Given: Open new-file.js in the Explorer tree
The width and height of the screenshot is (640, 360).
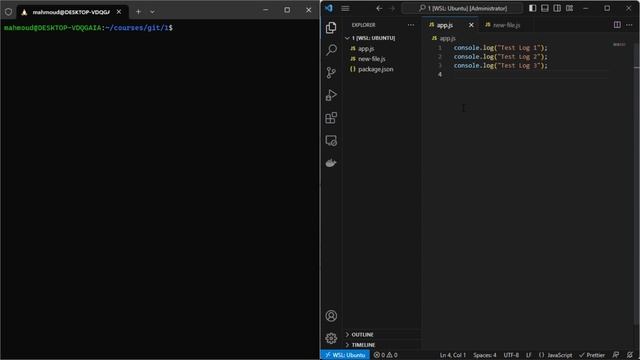Looking at the screenshot, I should pyautogui.click(x=371, y=59).
